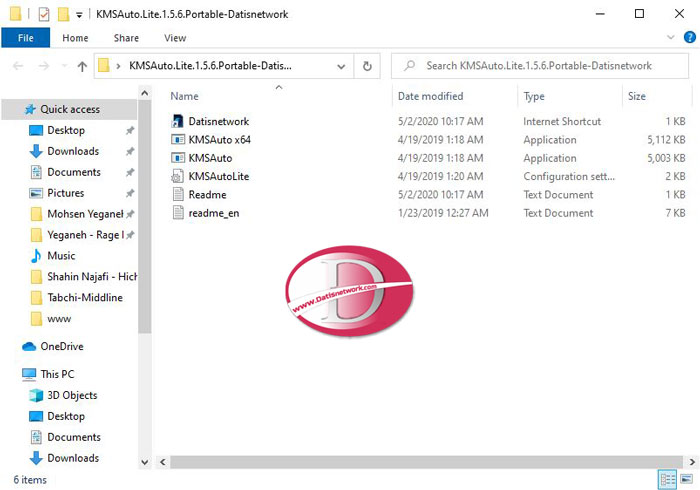Viewport: 700px width, 490px height.
Task: Select Quick access in the navigation pane
Action: point(70,109)
